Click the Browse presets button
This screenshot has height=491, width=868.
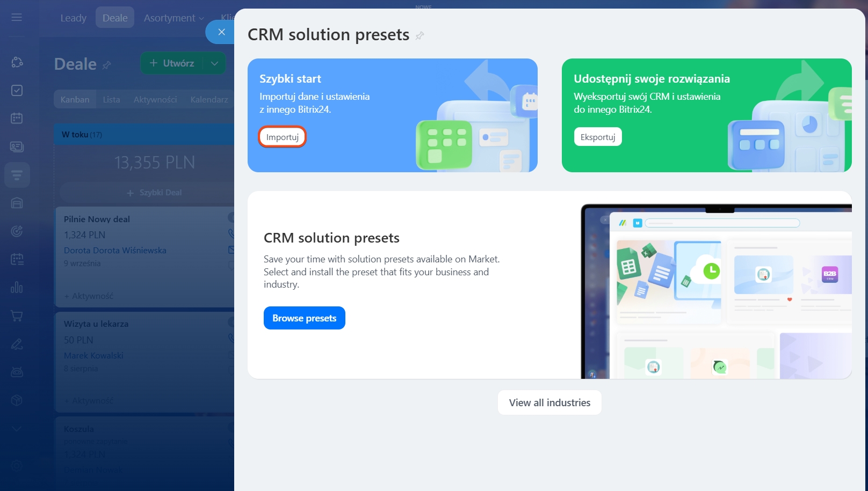click(x=305, y=318)
